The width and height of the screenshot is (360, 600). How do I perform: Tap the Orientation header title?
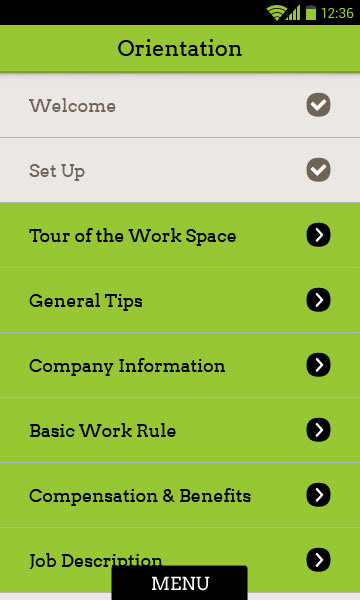tap(179, 49)
